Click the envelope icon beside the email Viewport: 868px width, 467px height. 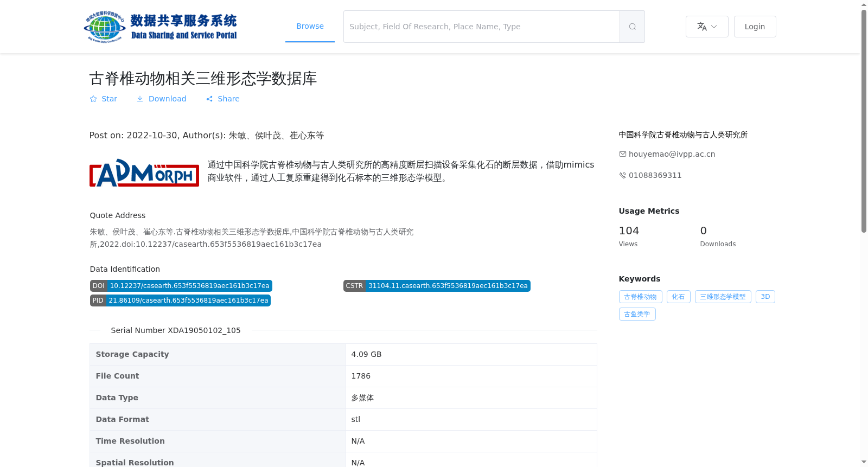623,154
